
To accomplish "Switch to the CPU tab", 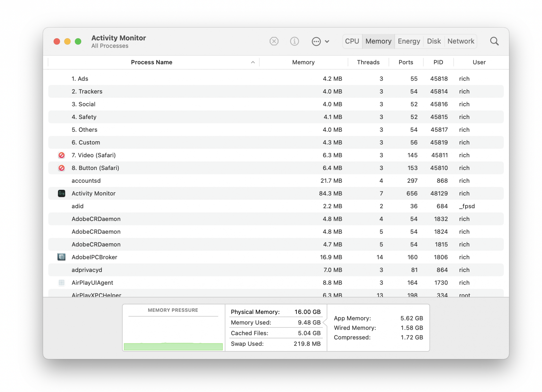I will pyautogui.click(x=352, y=41).
